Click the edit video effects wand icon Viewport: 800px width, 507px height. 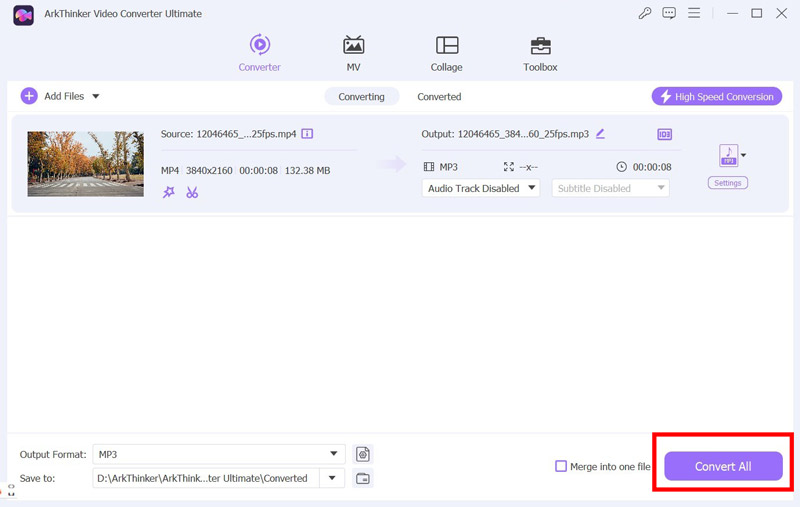click(x=168, y=192)
